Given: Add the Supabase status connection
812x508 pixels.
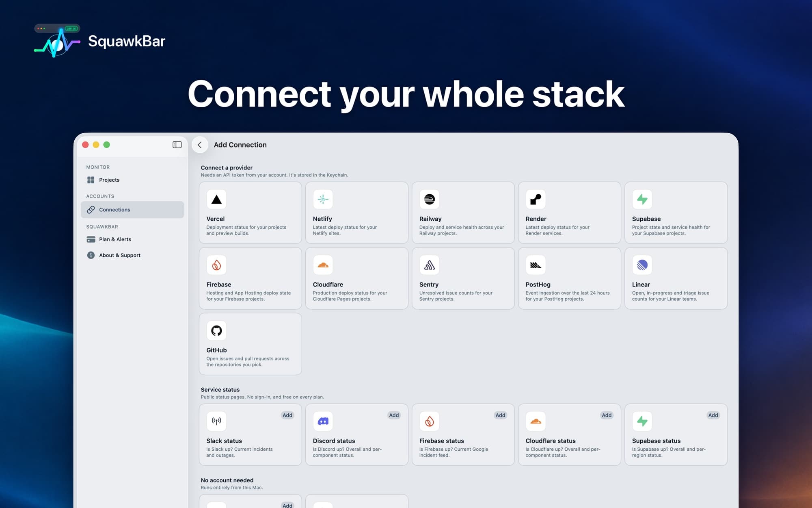Looking at the screenshot, I should 713,415.
